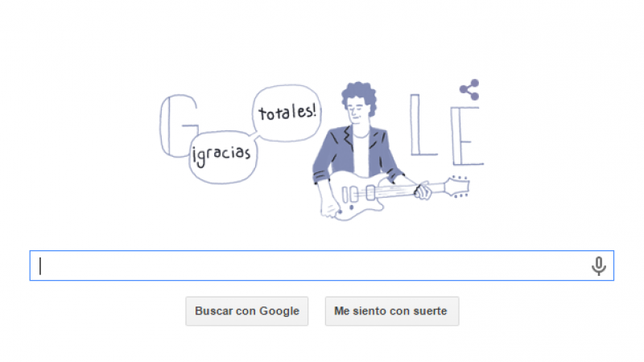The image size is (644, 362).
Task: Click the totales! speech bubble
Action: coord(287,113)
